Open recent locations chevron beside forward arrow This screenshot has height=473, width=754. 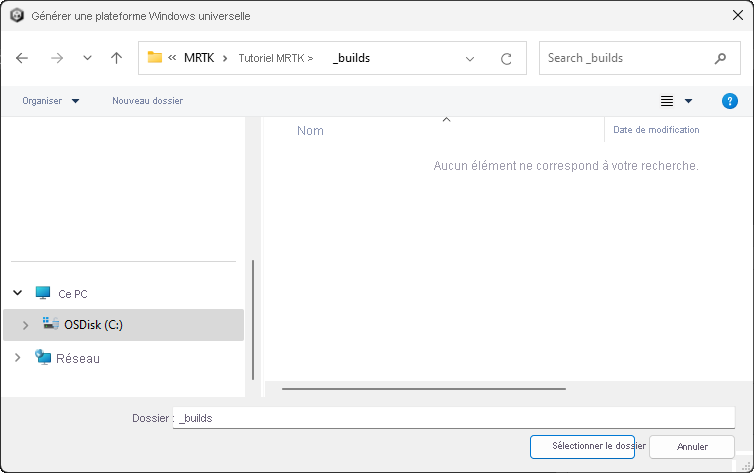[87, 58]
